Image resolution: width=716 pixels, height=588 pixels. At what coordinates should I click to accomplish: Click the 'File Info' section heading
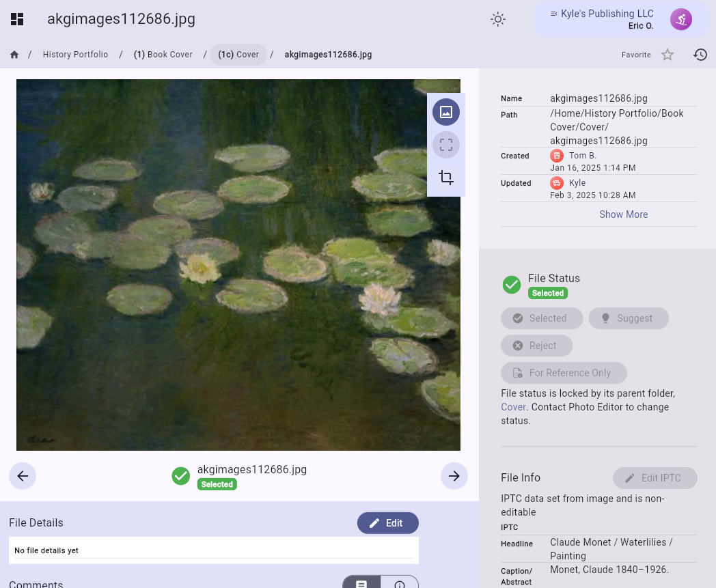tap(521, 478)
